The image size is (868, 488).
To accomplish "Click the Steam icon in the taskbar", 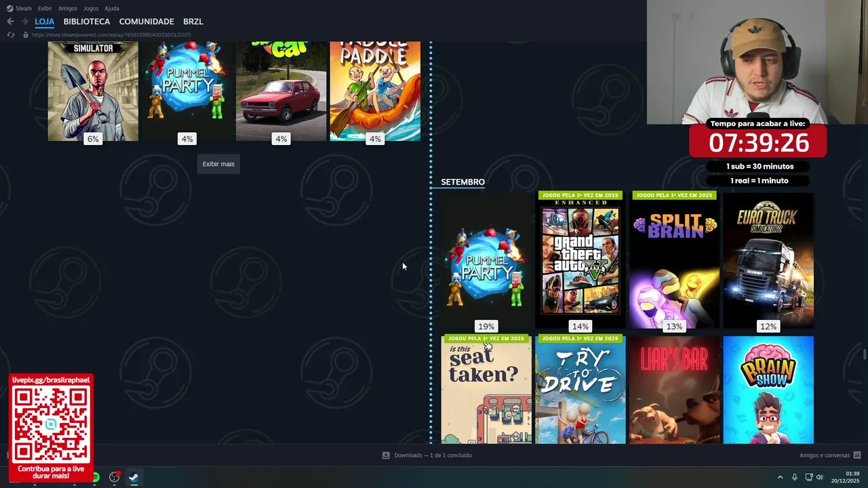I will pyautogui.click(x=134, y=477).
